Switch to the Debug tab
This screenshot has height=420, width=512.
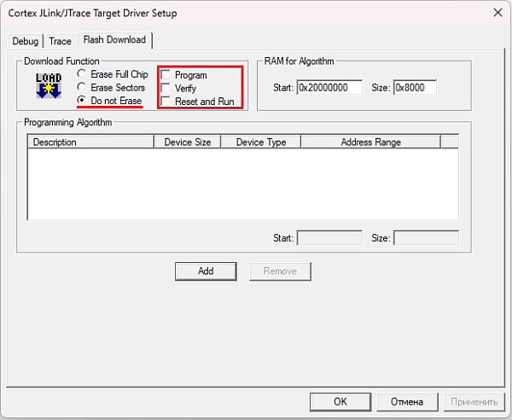[x=25, y=41]
